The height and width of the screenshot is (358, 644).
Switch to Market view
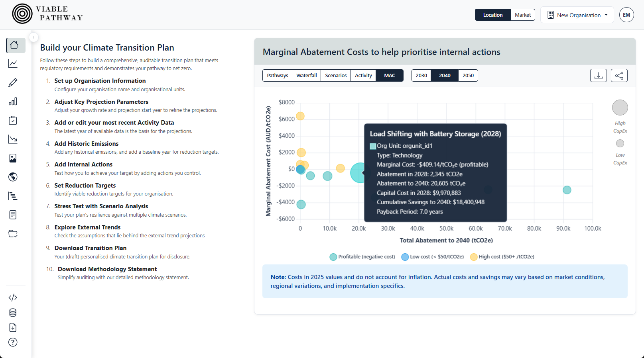(x=523, y=15)
